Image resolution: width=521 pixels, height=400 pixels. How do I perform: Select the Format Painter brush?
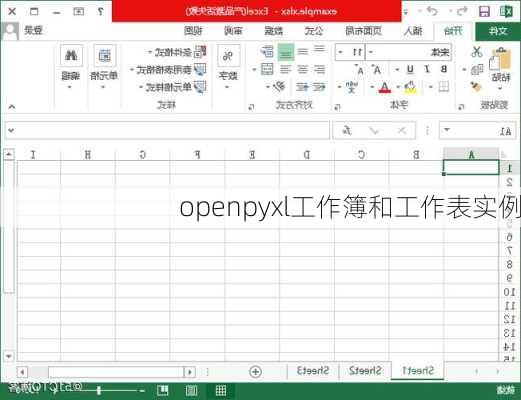coord(477,87)
